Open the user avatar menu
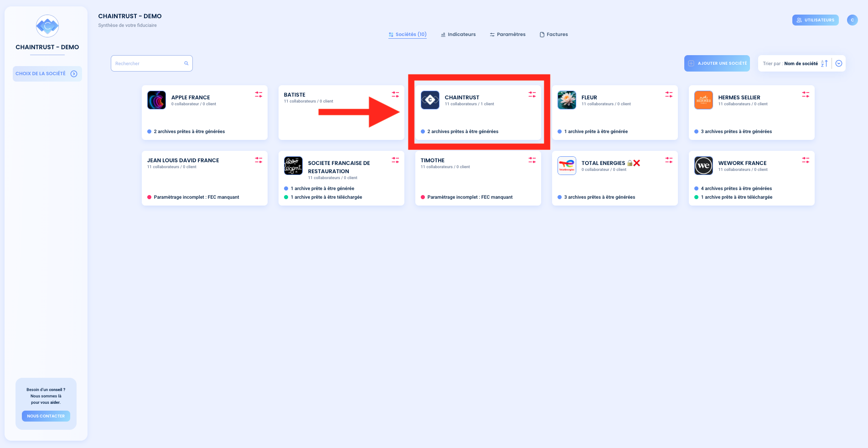Screen dimensions: 868x448 click(852, 20)
